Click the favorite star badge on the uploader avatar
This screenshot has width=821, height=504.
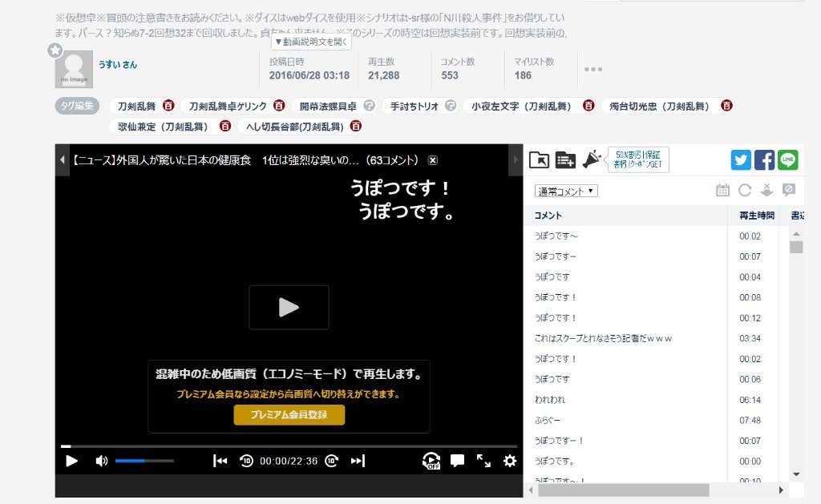point(55,50)
